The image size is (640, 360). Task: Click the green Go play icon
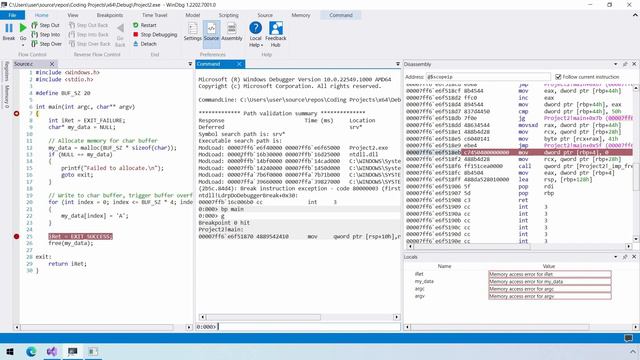[x=23, y=28]
